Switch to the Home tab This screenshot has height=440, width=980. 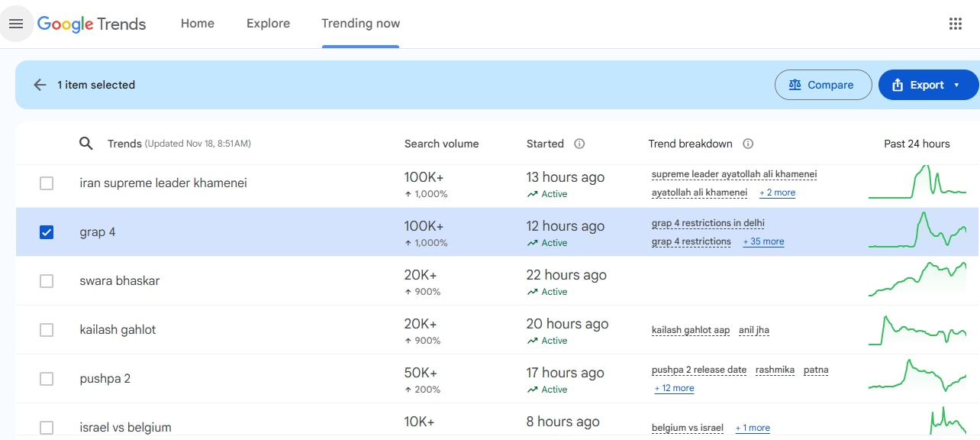[x=197, y=24]
